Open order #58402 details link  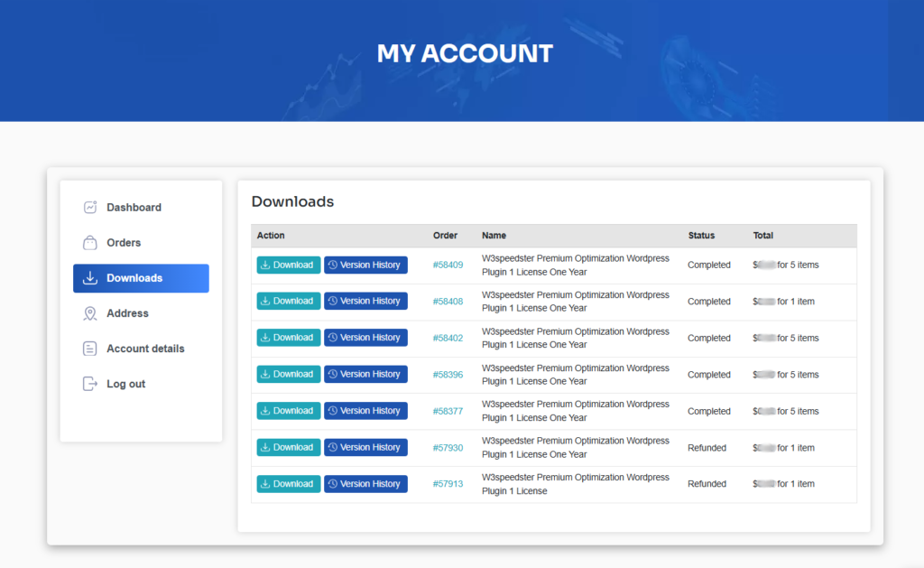coord(448,338)
